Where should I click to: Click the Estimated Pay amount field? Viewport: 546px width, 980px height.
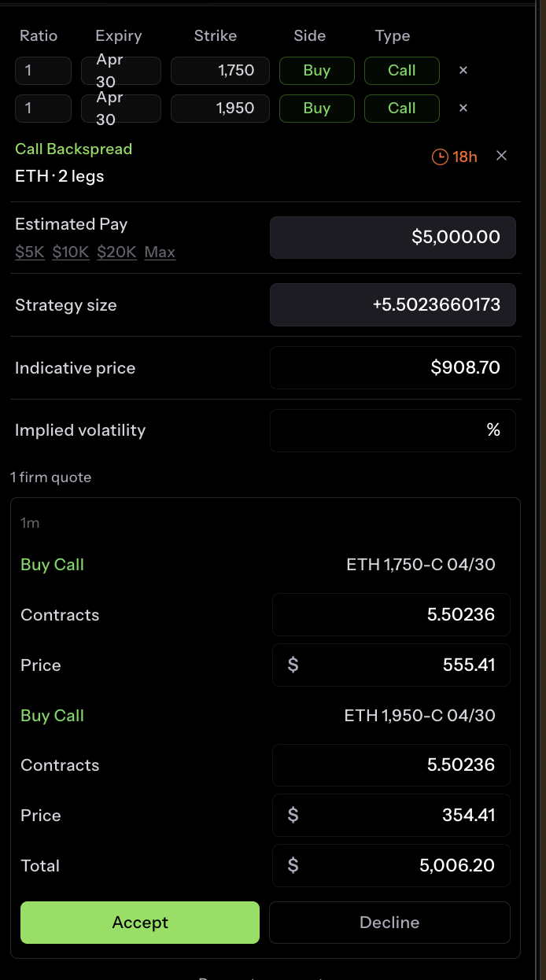pos(393,237)
